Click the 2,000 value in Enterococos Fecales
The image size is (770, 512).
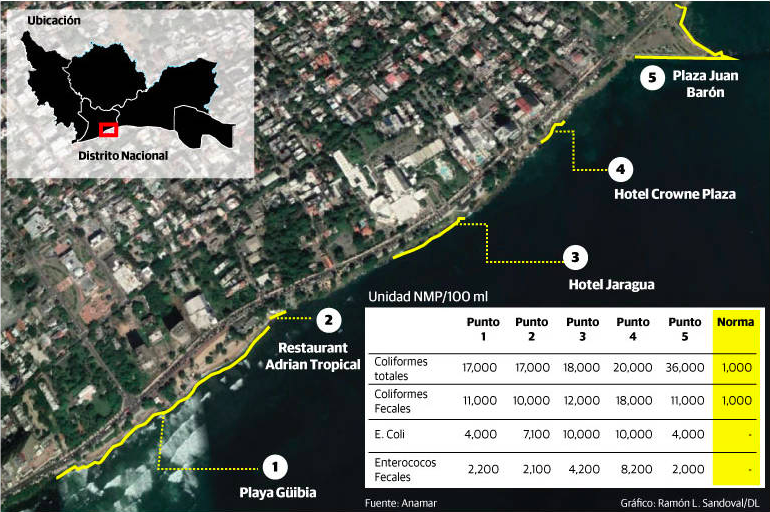click(688, 469)
